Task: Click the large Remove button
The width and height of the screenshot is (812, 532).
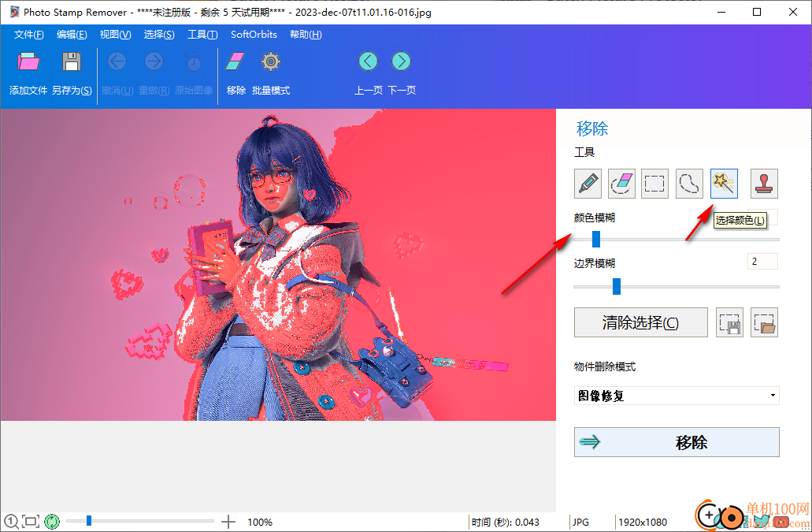Action: 677,442
